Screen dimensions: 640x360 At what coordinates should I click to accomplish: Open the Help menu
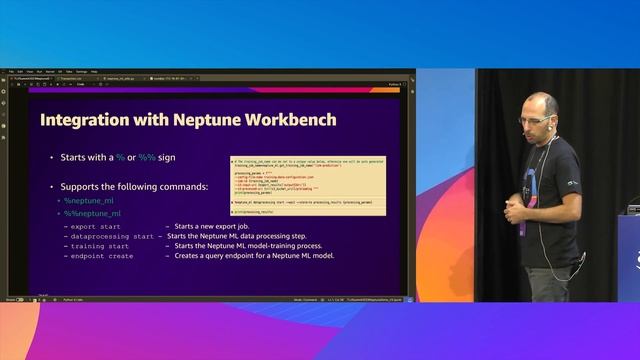[94, 72]
